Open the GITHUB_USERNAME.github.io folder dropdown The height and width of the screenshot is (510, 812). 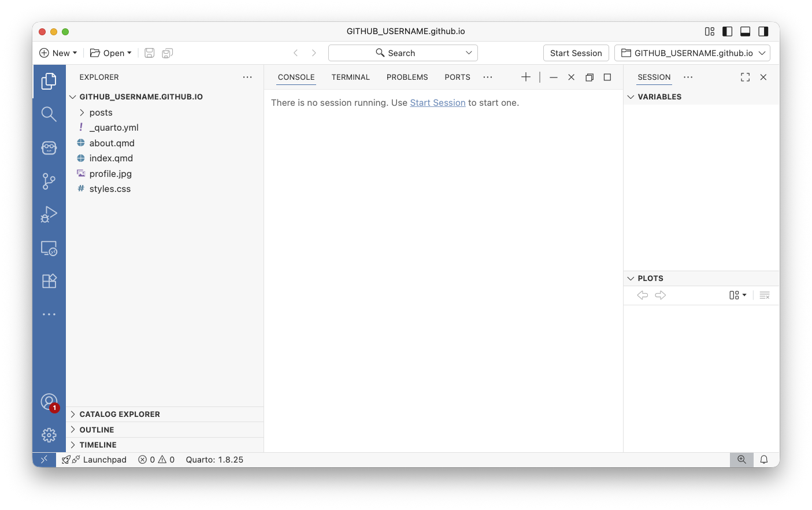[x=692, y=53]
